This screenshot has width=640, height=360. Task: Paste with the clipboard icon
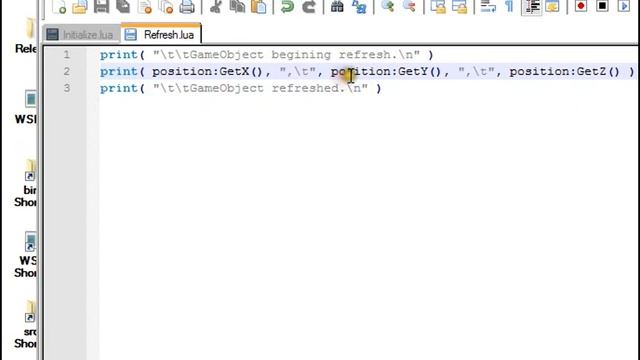pos(258,7)
